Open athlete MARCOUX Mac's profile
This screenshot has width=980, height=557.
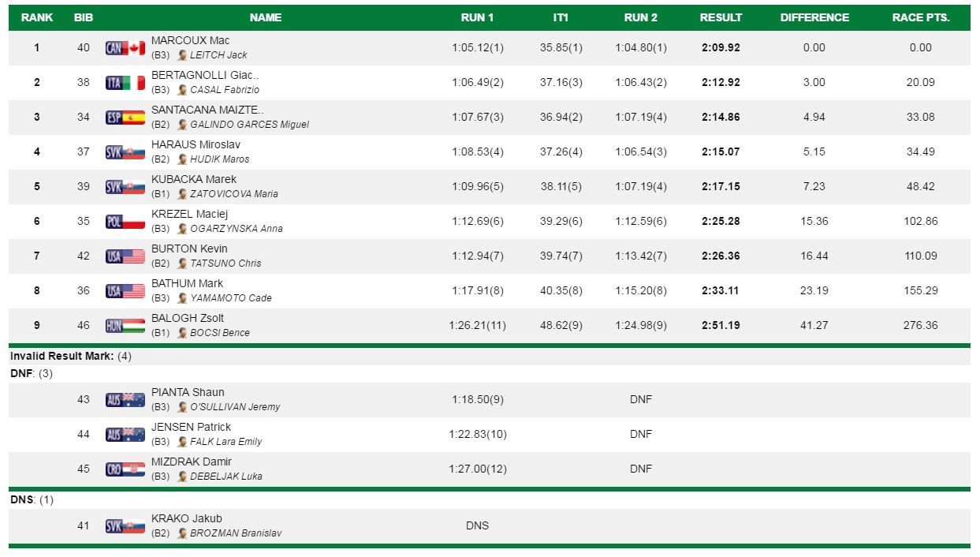tap(190, 41)
